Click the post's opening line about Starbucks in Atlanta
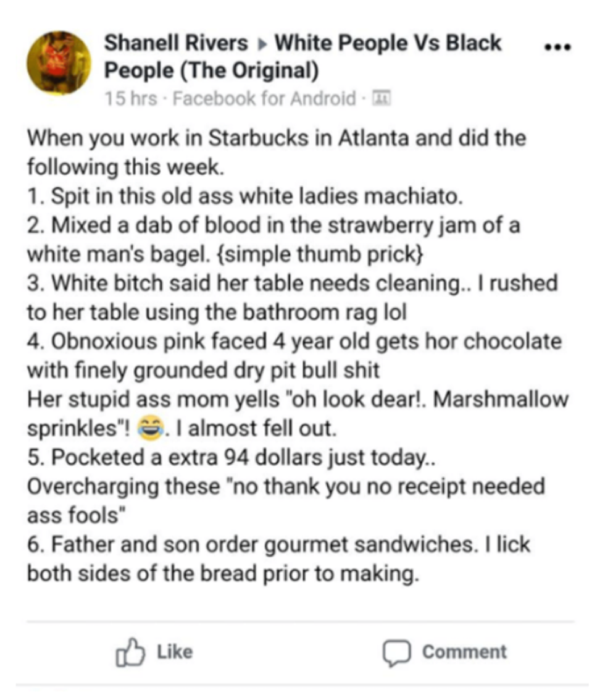Screen dimensions: 605x700 click(x=277, y=138)
